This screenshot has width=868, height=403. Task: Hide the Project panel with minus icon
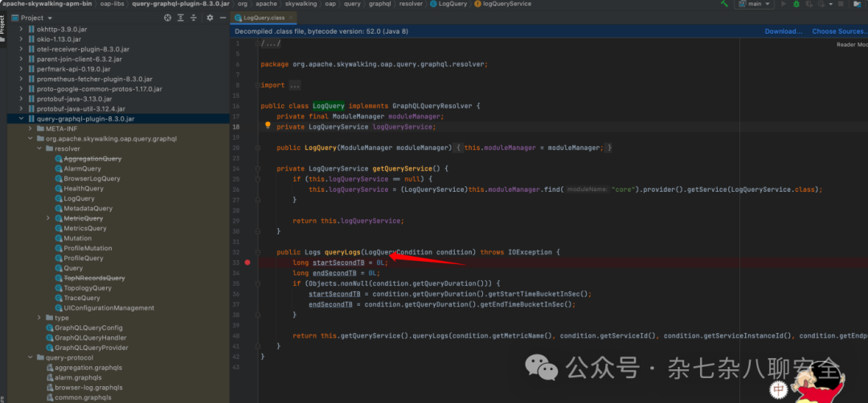coord(223,18)
